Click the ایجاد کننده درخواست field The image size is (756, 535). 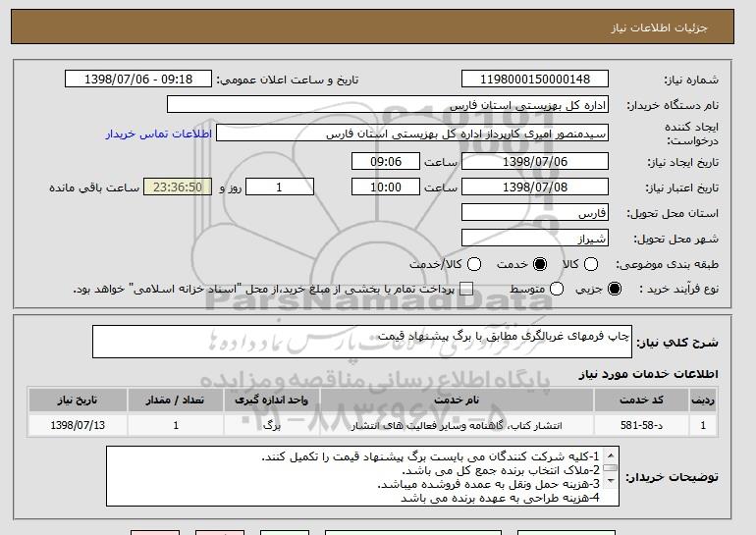coord(412,134)
